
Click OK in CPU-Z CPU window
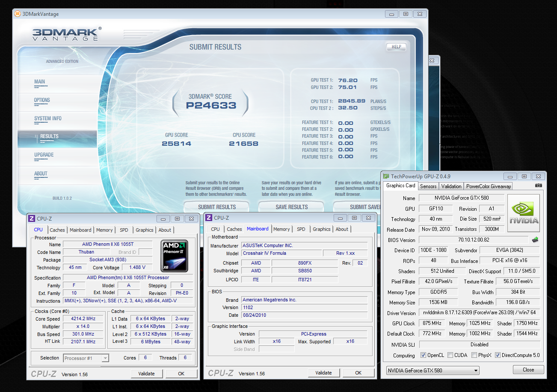[x=181, y=374]
